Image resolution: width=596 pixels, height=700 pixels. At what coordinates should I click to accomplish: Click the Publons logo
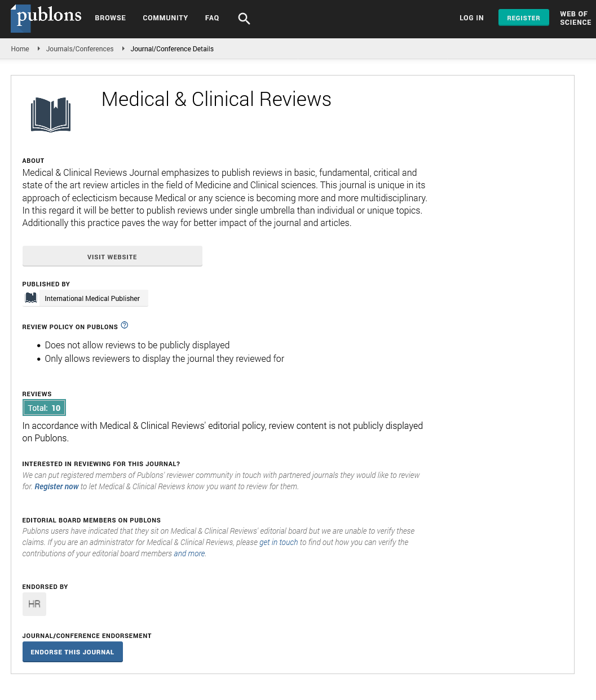[46, 17]
